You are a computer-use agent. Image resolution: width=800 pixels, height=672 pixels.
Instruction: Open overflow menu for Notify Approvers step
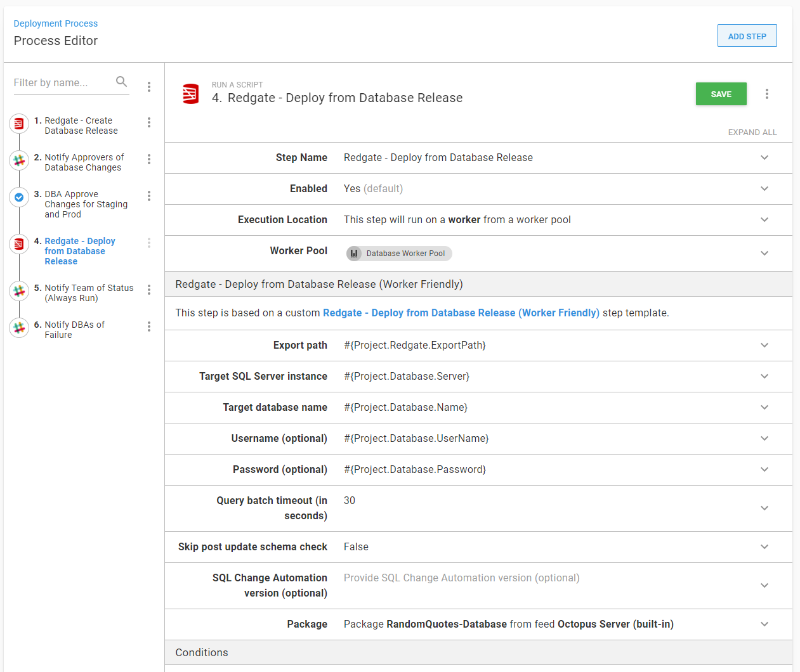click(149, 159)
